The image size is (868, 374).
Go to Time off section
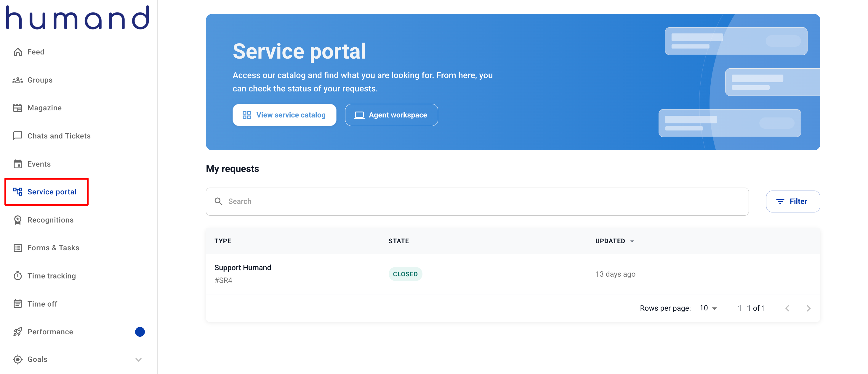coord(42,304)
